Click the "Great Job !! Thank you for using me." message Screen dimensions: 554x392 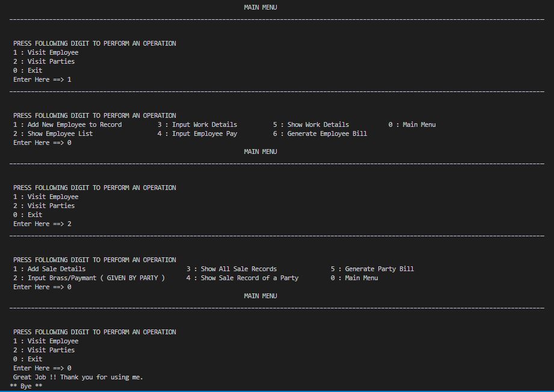(78, 377)
